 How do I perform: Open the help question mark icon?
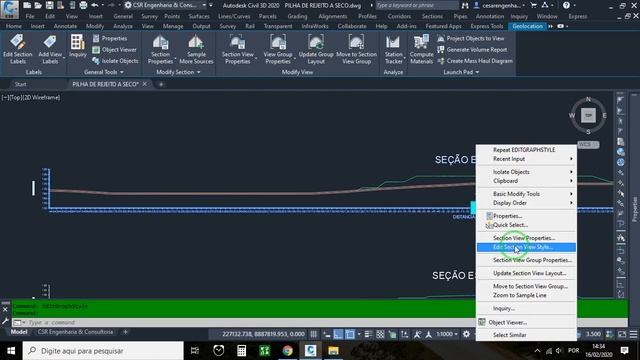coord(566,5)
